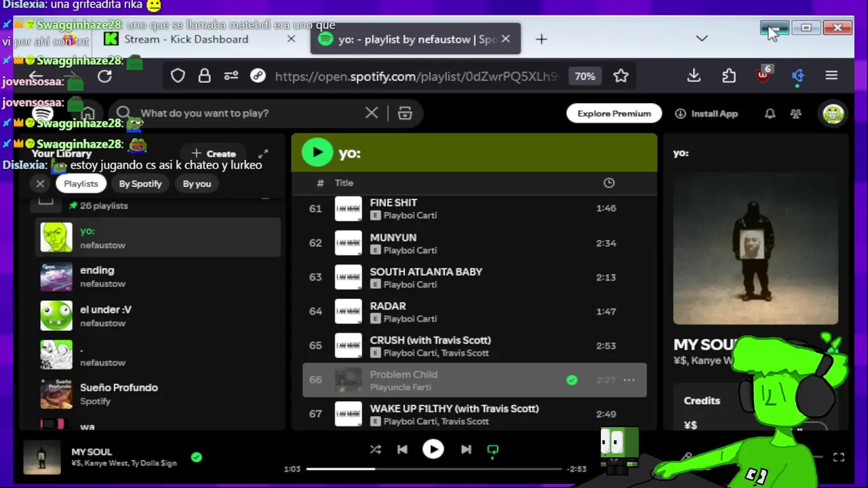Image resolution: width=868 pixels, height=488 pixels.
Task: Click the ending playlist cover thumbnail
Action: click(56, 277)
